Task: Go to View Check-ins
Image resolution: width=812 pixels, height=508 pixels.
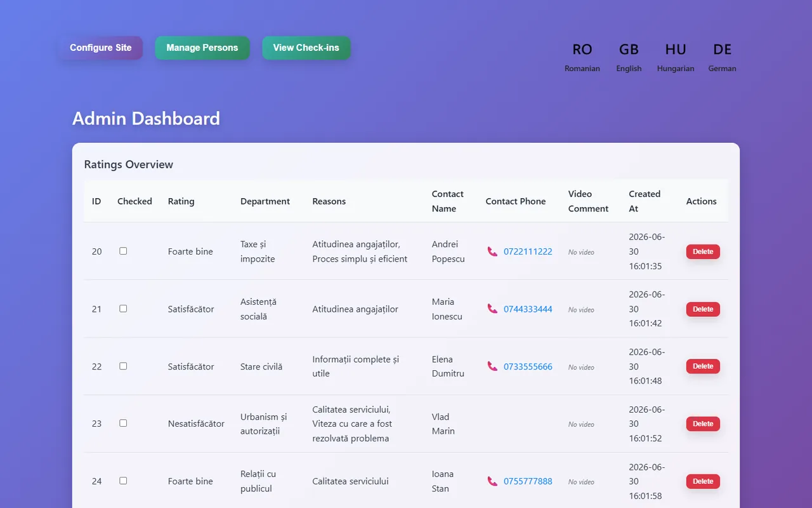Action: [306, 48]
